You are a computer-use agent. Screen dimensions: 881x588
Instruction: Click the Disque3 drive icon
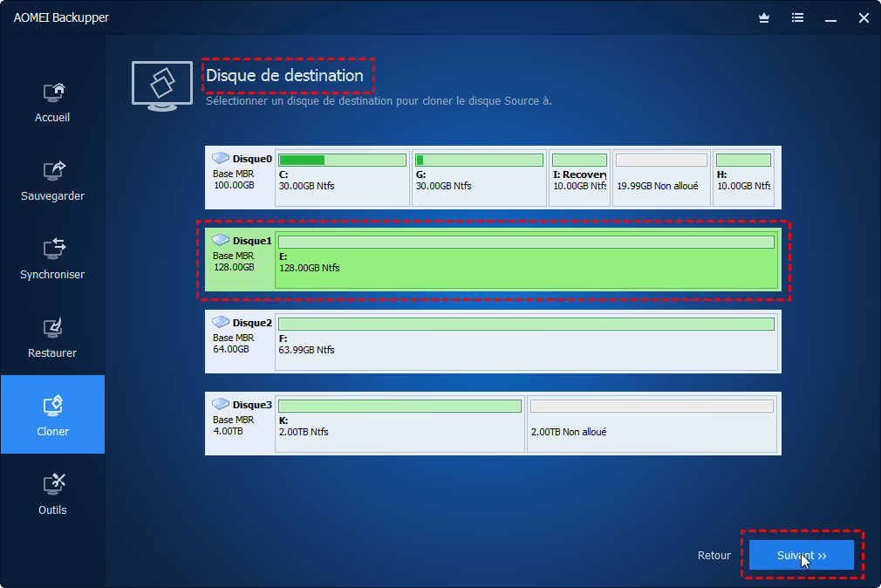(x=220, y=404)
